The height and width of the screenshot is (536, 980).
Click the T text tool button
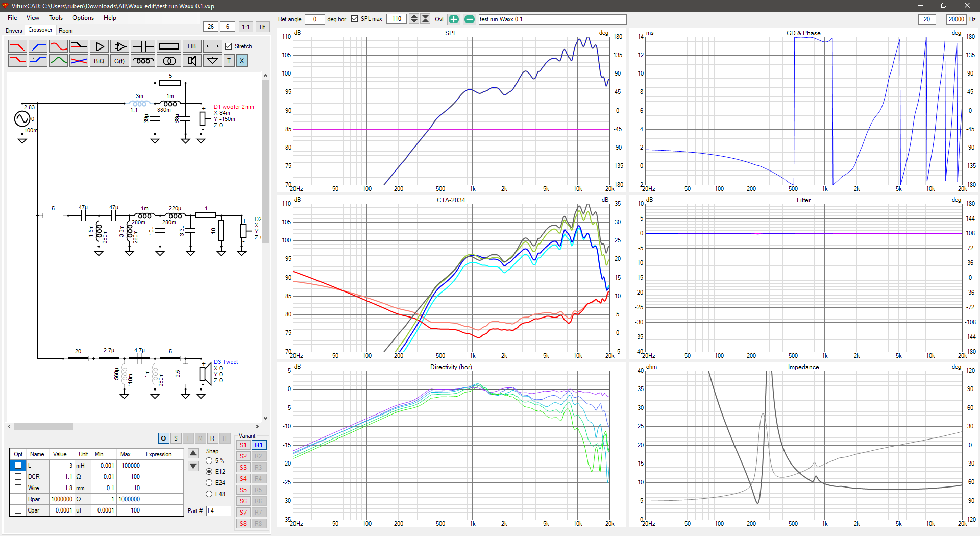click(x=229, y=61)
